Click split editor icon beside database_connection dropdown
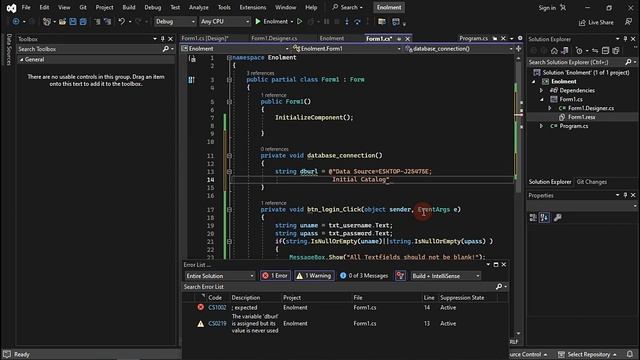Image resolution: width=640 pixels, height=360 pixels. [518, 49]
